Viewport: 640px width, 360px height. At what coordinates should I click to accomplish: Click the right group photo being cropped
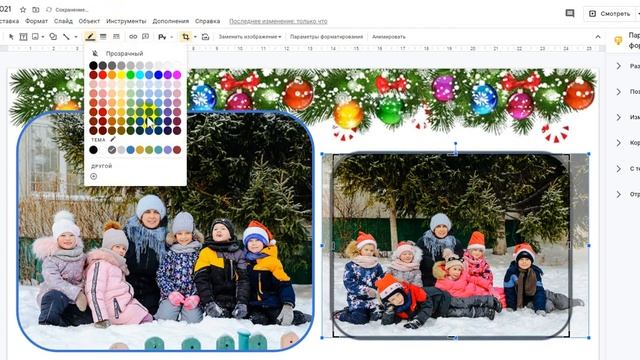(x=451, y=246)
